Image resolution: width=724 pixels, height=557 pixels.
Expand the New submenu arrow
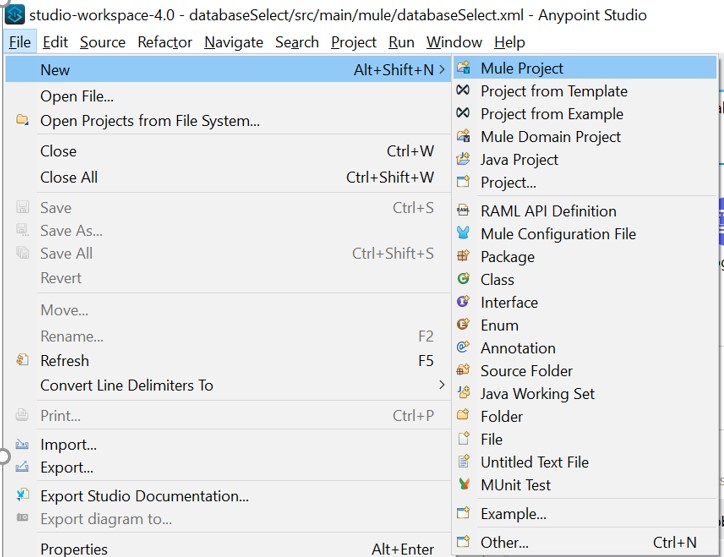pos(442,70)
